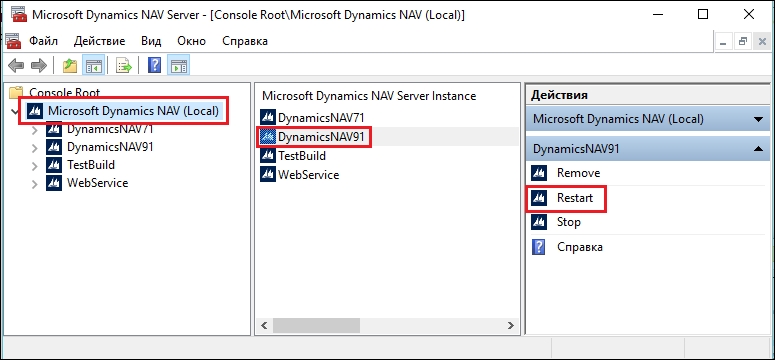
Task: Open the Файл menu
Action: click(x=43, y=41)
